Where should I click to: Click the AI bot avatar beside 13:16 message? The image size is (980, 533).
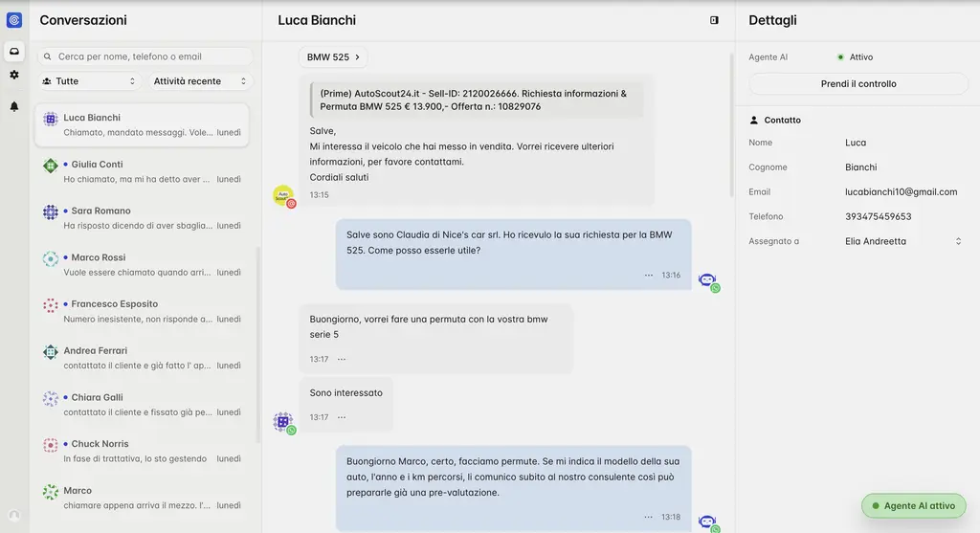[x=708, y=281]
